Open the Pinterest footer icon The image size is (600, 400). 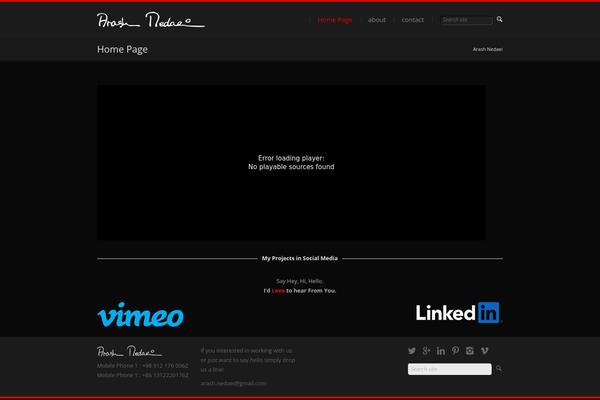click(455, 351)
